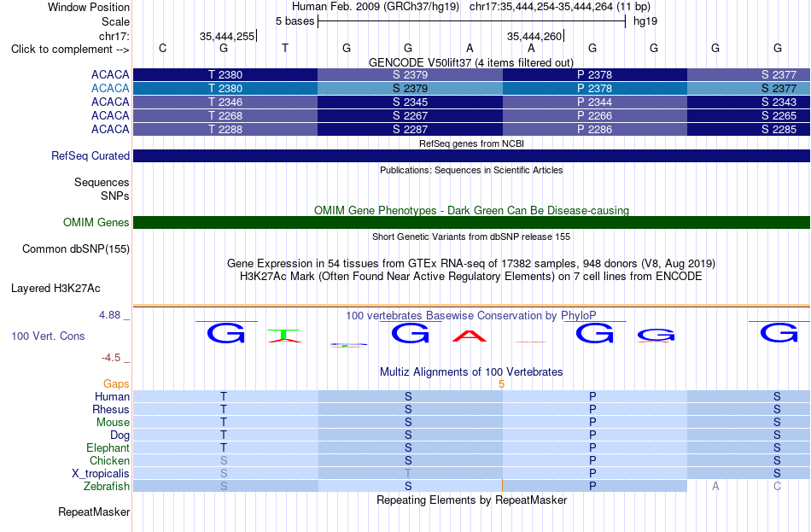Click the Scale track label

click(x=115, y=21)
